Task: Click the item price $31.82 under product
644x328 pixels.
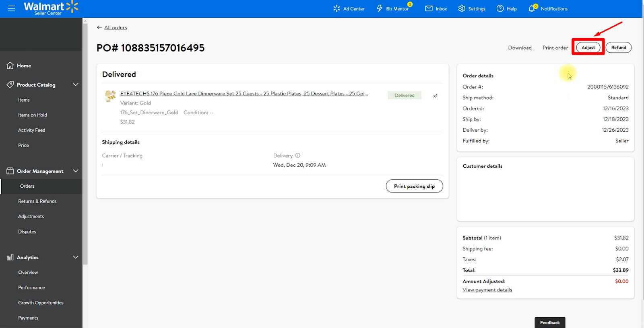Action: [x=127, y=122]
